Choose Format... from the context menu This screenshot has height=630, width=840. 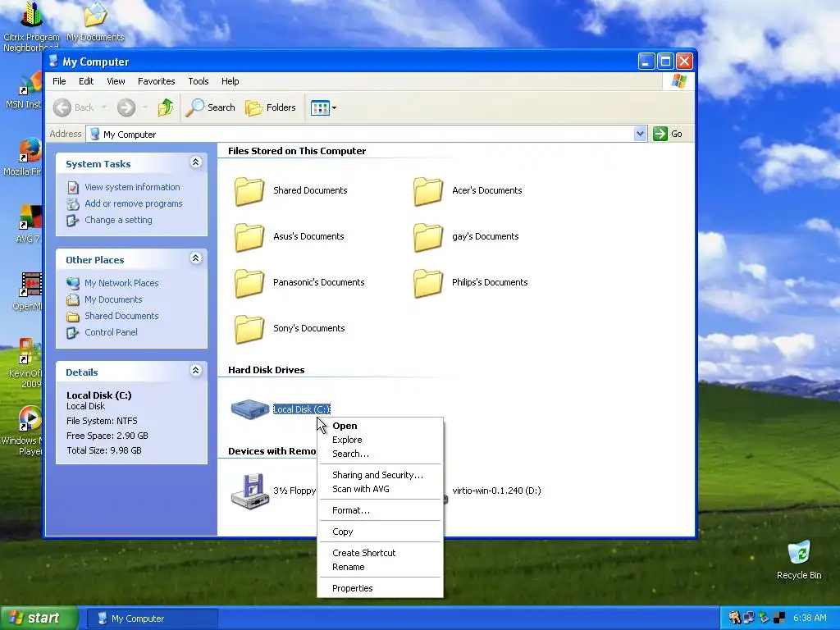tap(381, 510)
